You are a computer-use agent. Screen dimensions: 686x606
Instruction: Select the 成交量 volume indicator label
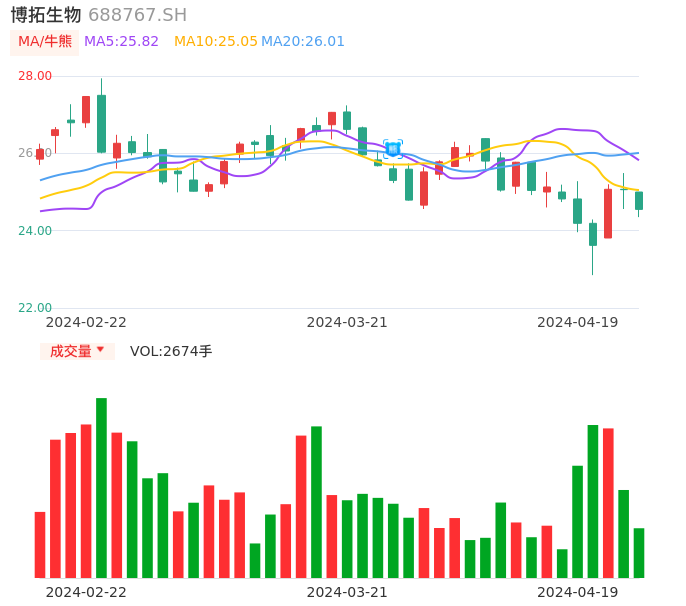[70, 351]
